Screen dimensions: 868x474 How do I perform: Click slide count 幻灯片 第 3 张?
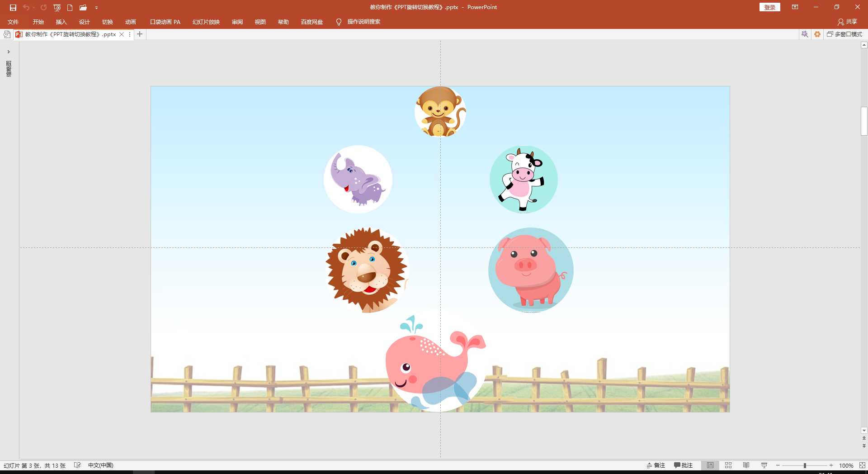[34, 465]
